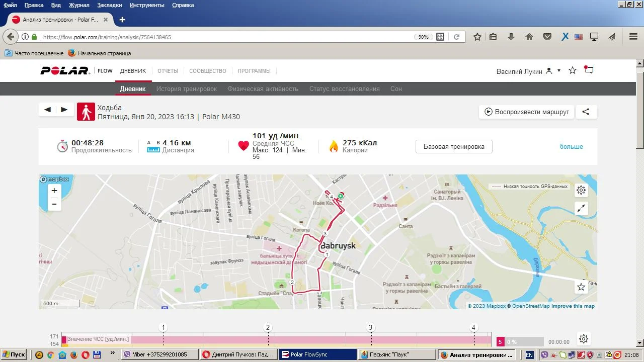Viewport: 644px width, 362px height.
Task: Click the favorites star in Polar header
Action: 572,70
